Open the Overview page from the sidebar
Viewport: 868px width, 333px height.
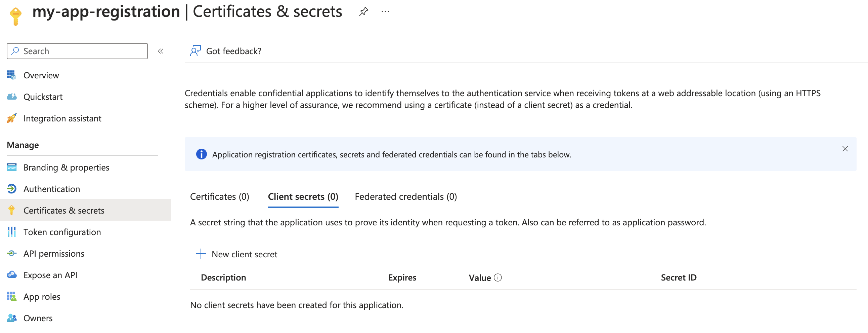[x=41, y=75]
